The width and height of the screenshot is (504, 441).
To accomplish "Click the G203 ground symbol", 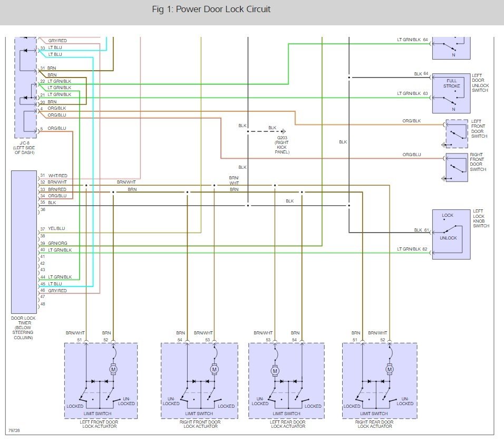I will [x=283, y=131].
